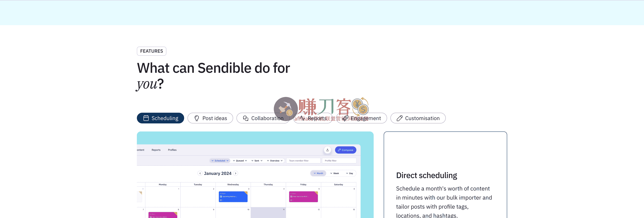Click the upload icon beside Compose
Screen dimensions: 644x218
coord(327,150)
